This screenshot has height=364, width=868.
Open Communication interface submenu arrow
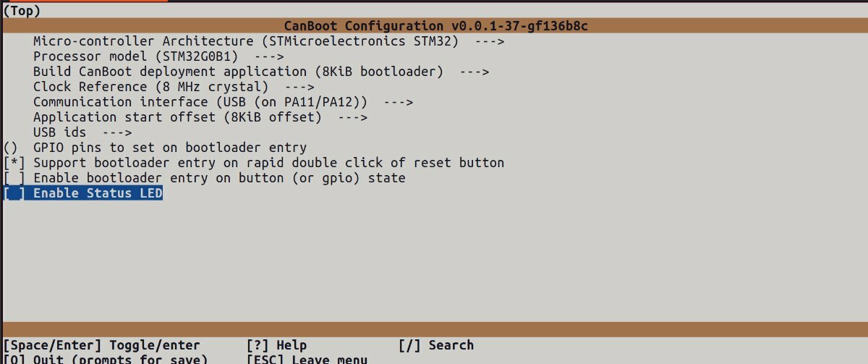pyautogui.click(x=398, y=102)
